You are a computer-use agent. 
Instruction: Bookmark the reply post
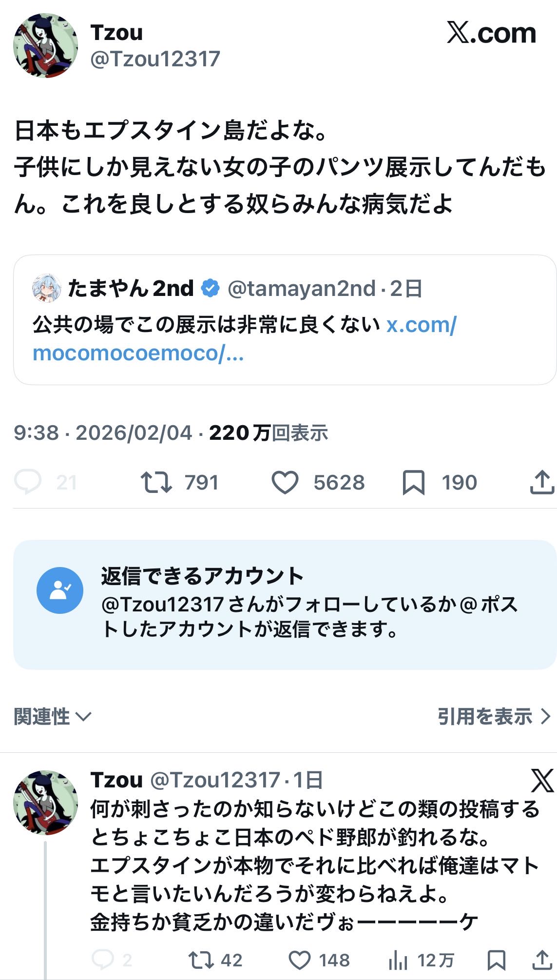click(496, 960)
